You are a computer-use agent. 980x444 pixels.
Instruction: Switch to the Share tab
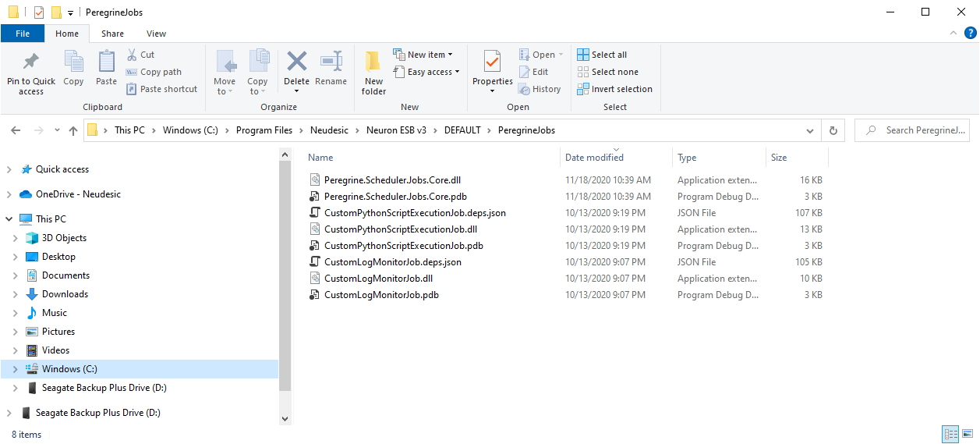point(112,34)
